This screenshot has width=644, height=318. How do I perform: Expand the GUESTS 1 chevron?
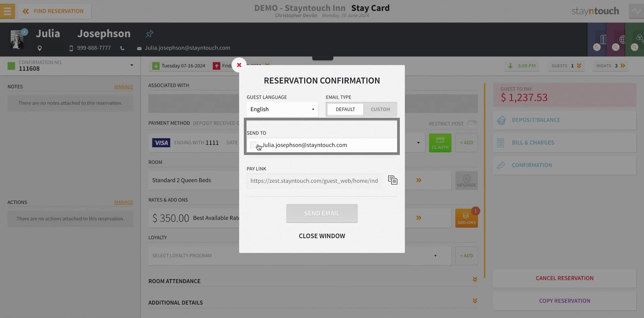[x=579, y=66]
